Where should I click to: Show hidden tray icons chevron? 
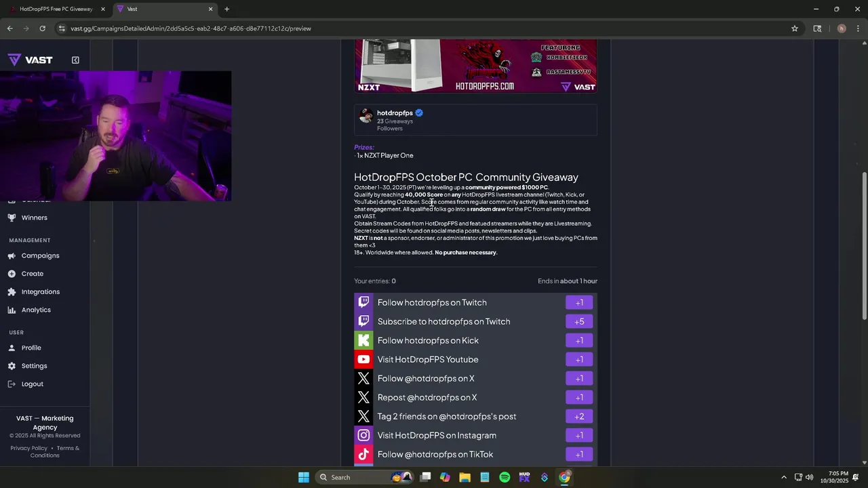point(784,477)
